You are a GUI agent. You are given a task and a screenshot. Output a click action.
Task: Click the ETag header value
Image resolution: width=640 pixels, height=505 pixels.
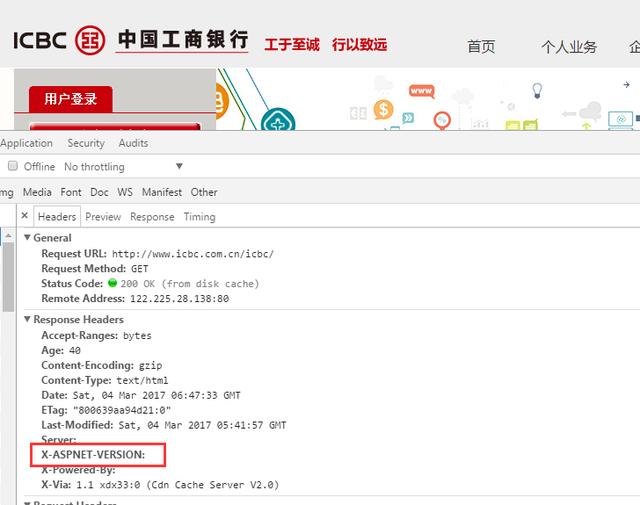[122, 410]
